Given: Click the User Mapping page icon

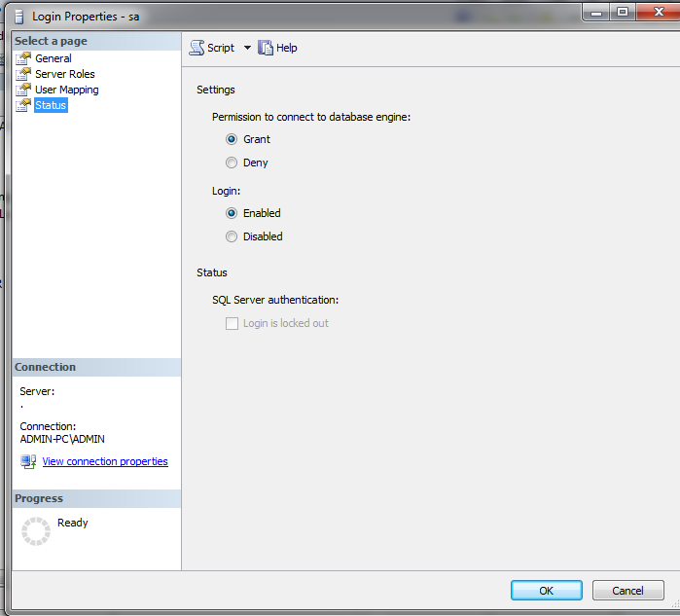Looking at the screenshot, I should pyautogui.click(x=23, y=90).
